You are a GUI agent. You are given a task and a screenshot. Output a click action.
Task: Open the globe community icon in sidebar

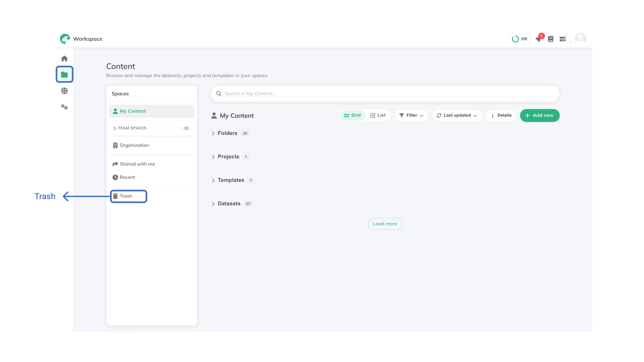[64, 91]
